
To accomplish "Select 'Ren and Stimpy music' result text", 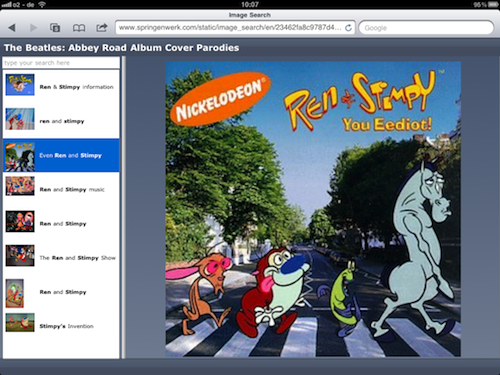I will point(72,190).
